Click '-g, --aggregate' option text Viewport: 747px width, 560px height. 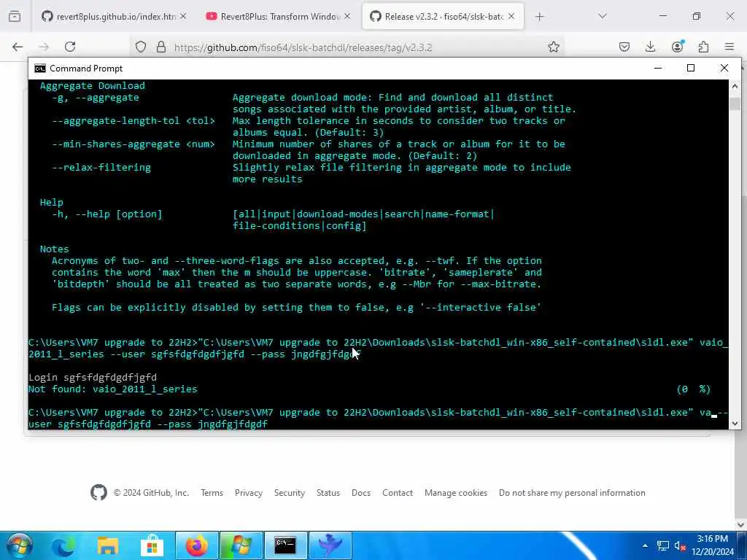(96, 98)
